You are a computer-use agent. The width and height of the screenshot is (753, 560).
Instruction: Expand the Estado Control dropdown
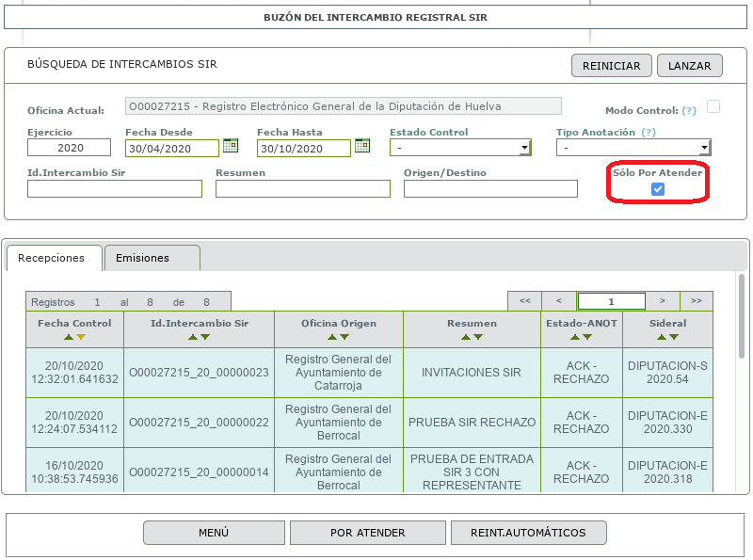point(460,148)
